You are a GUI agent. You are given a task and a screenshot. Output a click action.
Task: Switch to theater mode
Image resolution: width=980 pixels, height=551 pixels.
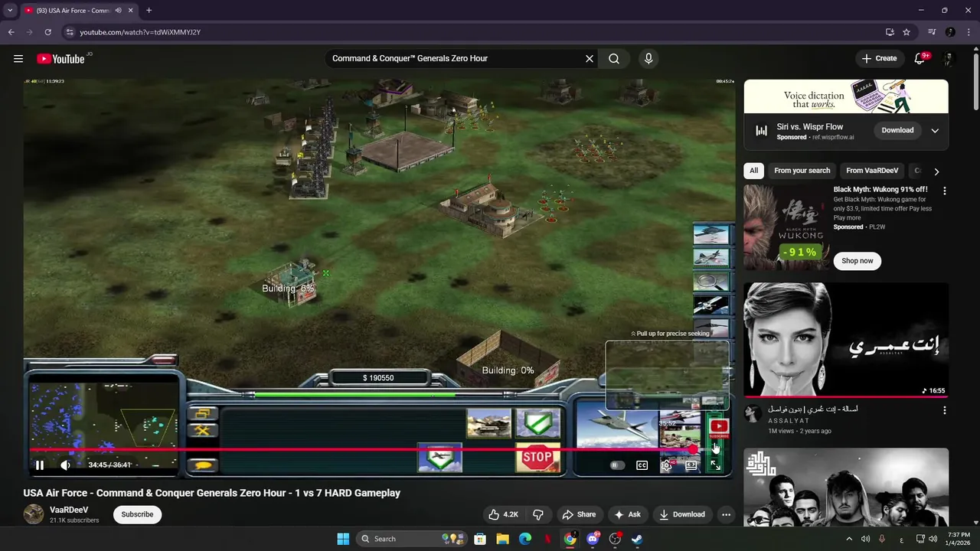click(x=691, y=465)
